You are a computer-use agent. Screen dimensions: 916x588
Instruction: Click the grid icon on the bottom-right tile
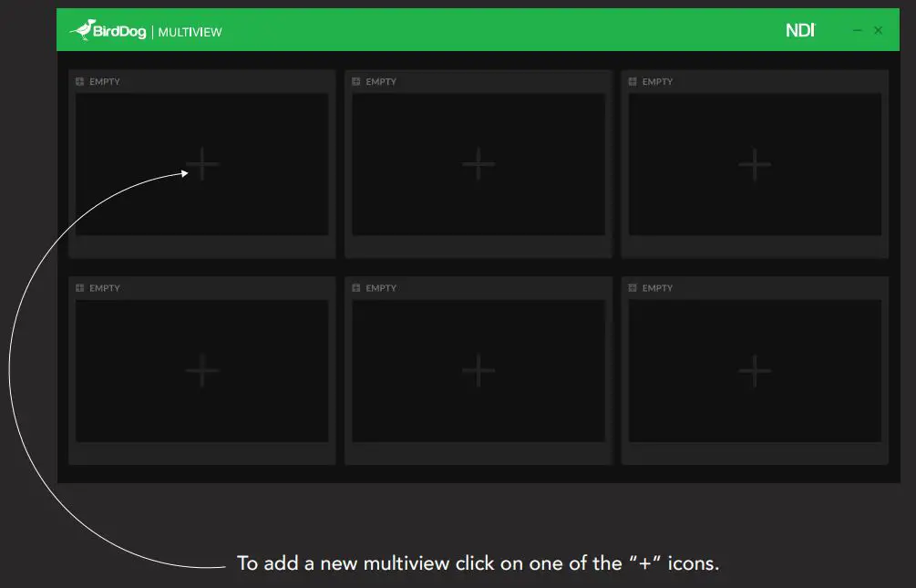(x=632, y=288)
